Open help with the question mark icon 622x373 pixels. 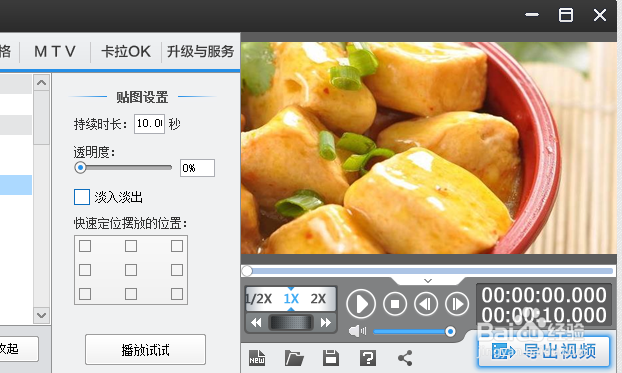coord(368,358)
